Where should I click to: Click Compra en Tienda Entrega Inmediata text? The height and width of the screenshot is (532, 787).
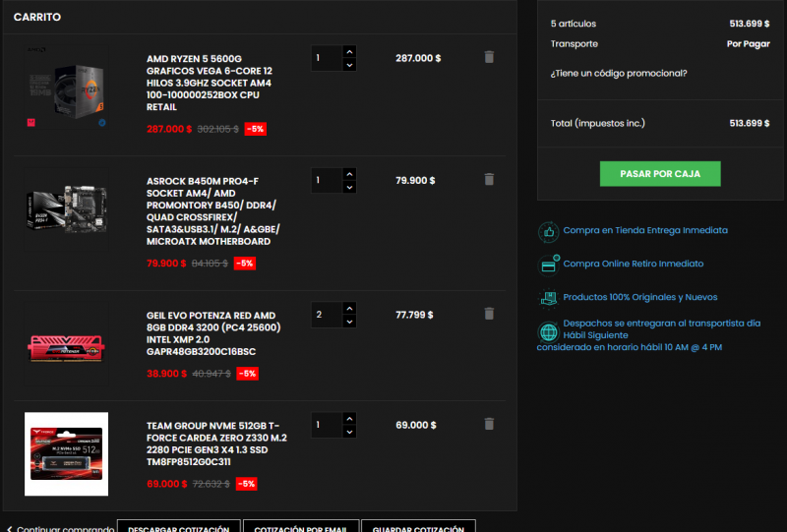[645, 230]
